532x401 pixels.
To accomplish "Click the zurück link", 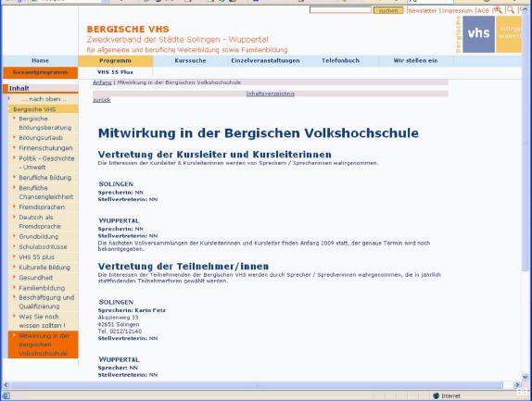I will coord(102,100).
